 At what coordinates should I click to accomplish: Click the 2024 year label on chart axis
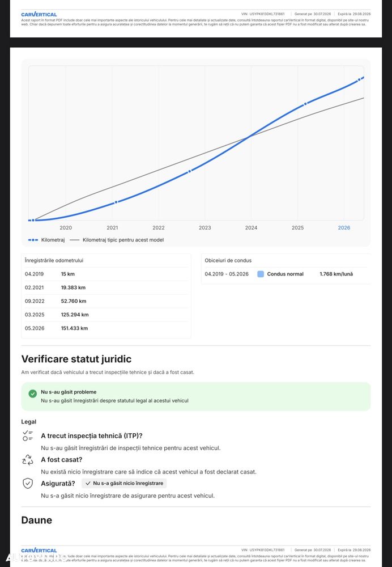tap(251, 228)
